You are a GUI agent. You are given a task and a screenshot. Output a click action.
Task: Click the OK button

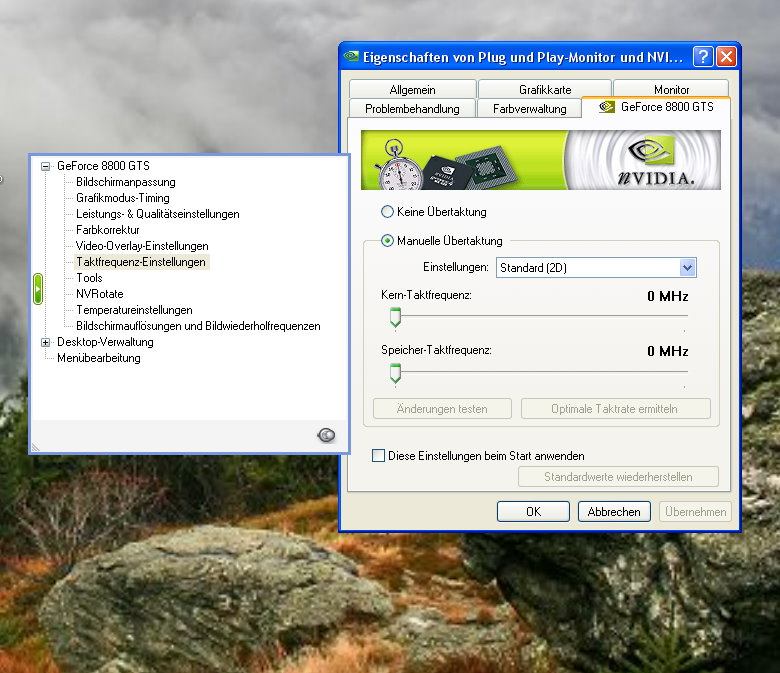[533, 512]
